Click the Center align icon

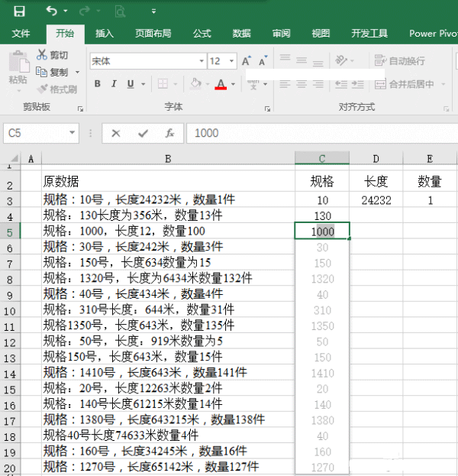pos(302,84)
